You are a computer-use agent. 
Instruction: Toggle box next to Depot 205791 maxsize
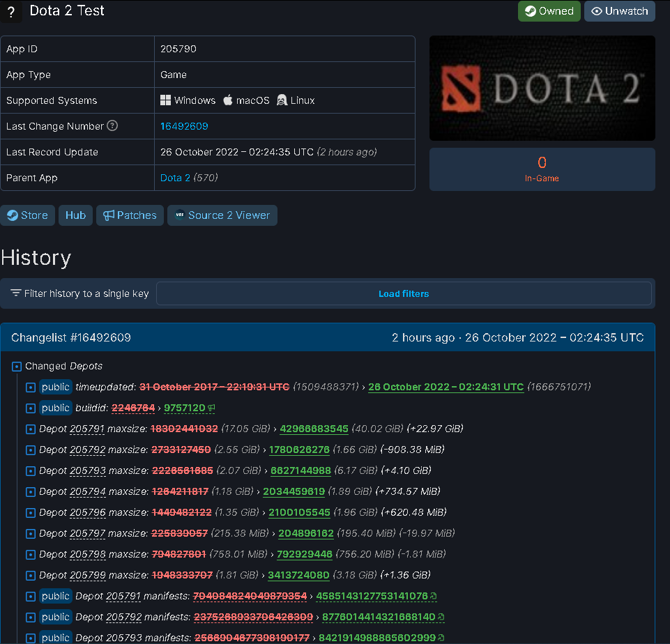pos(31,429)
